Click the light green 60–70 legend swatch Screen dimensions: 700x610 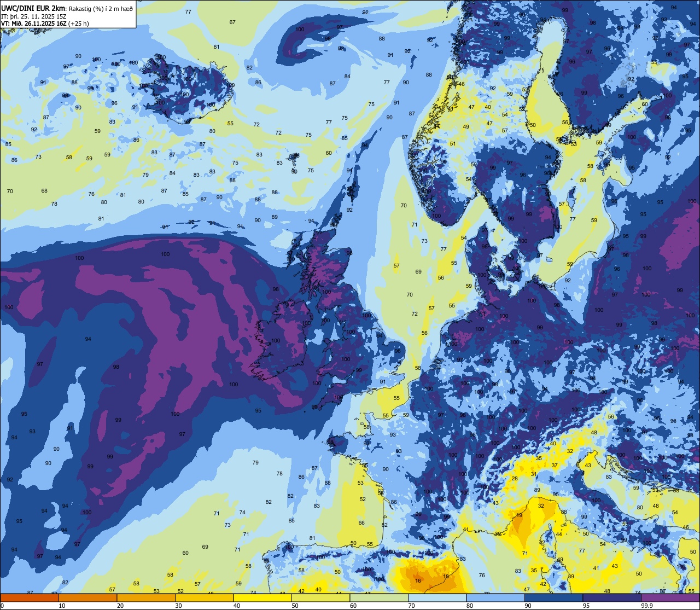(379, 597)
